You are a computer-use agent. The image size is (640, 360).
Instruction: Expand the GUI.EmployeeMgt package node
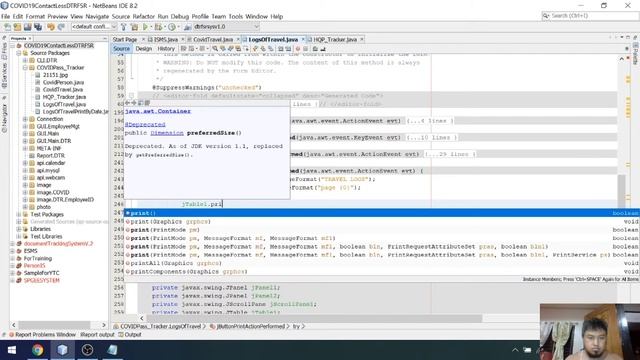point(25,127)
